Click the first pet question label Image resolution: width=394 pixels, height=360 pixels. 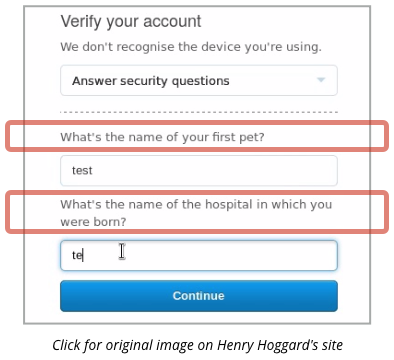pos(162,137)
